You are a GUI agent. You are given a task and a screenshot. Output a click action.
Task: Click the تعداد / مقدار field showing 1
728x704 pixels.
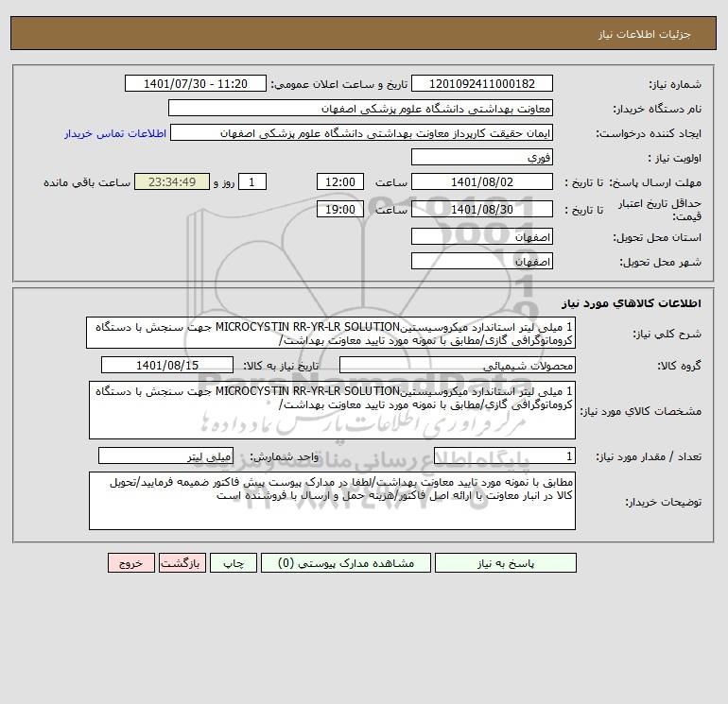point(505,456)
